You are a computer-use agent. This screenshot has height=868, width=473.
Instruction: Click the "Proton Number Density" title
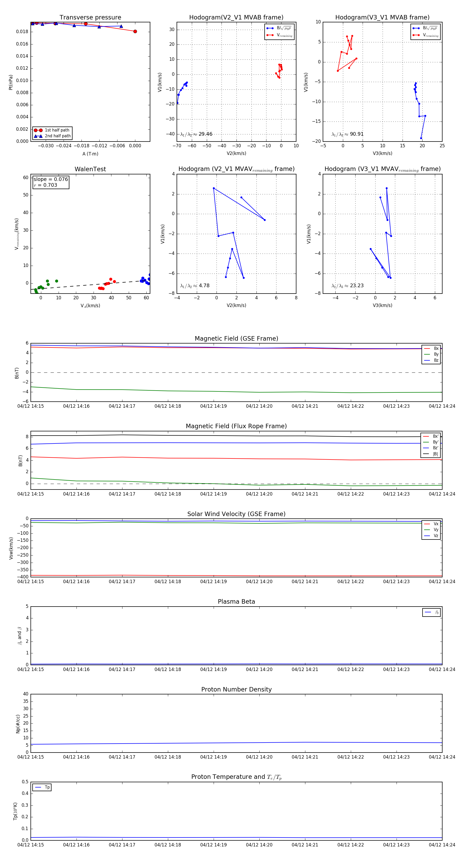coord(236,689)
